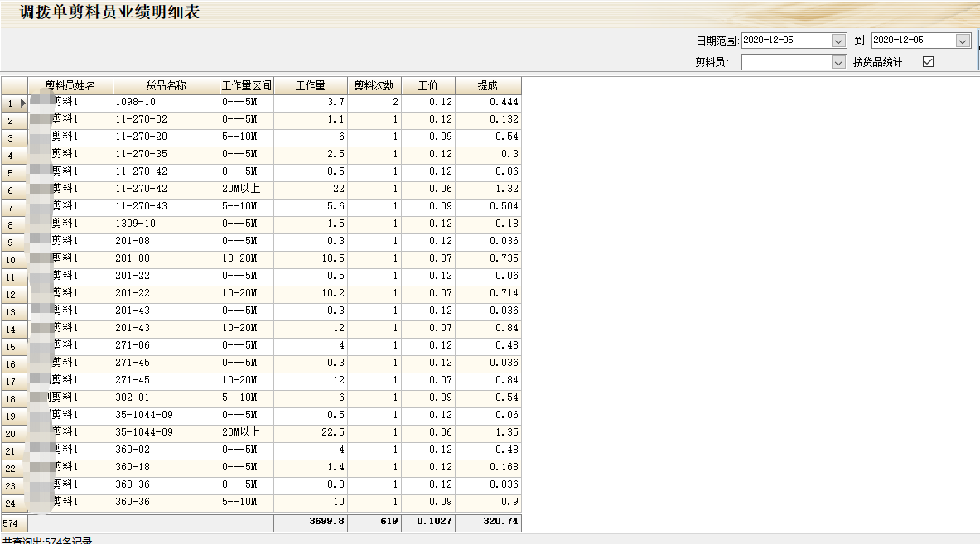Select the current row arrow indicator in row 1
Viewport: 980px width, 544px height.
coord(22,103)
